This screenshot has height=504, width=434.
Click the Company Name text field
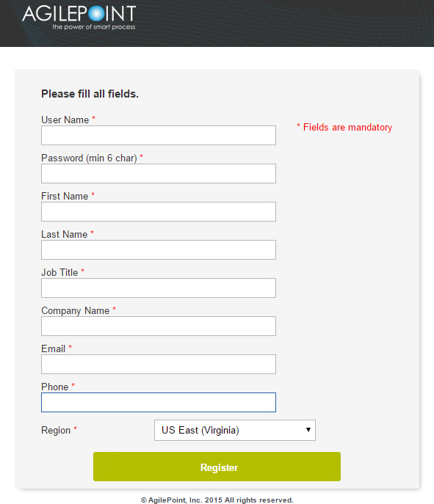coord(159,326)
